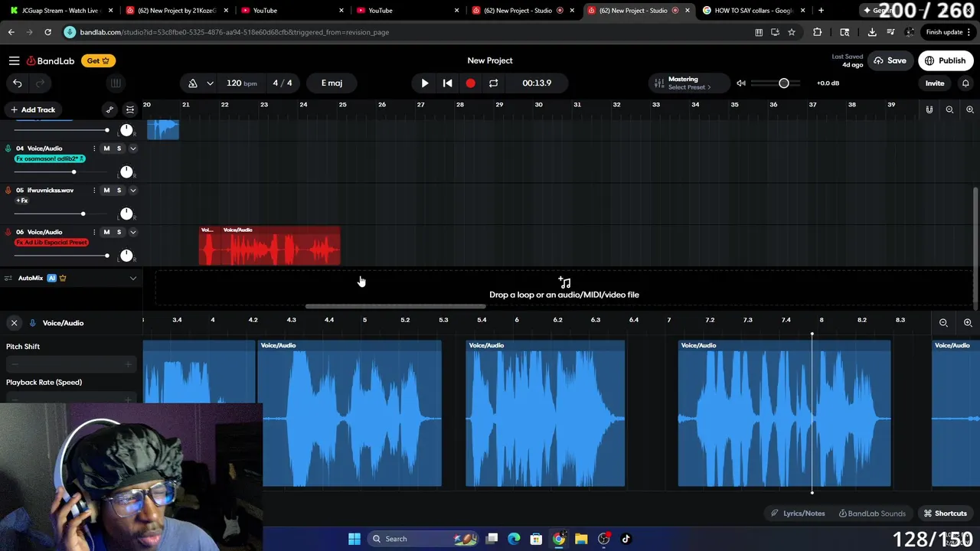Open Windows Start menu

tap(354, 539)
